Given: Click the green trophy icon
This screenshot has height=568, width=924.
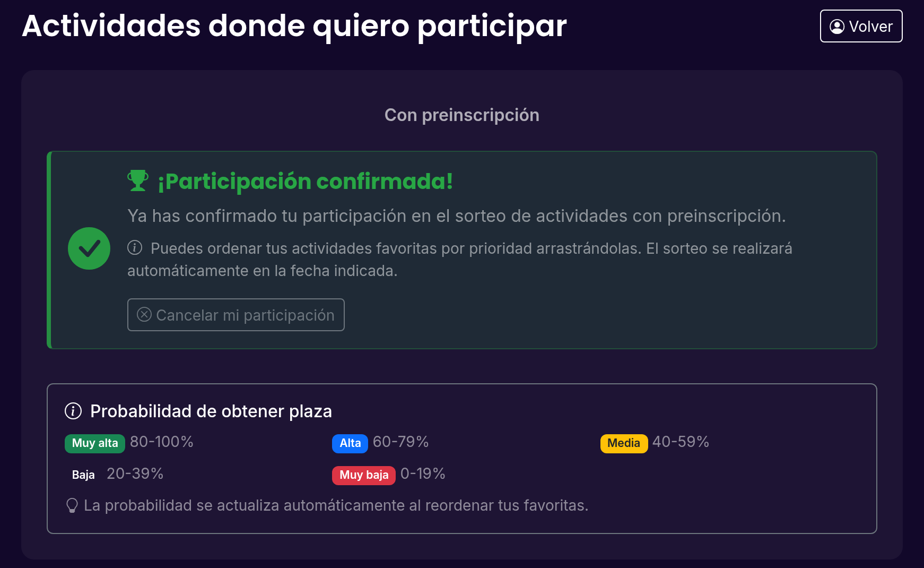Looking at the screenshot, I should point(138,180).
